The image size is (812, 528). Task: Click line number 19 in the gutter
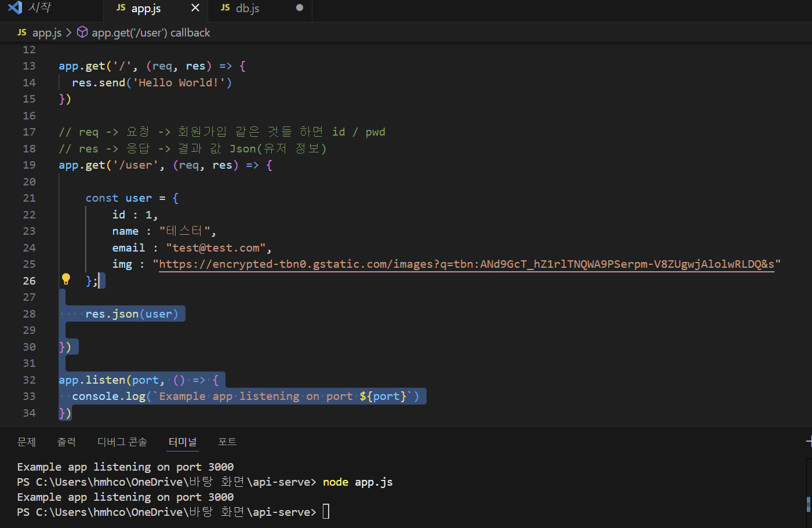(29, 165)
